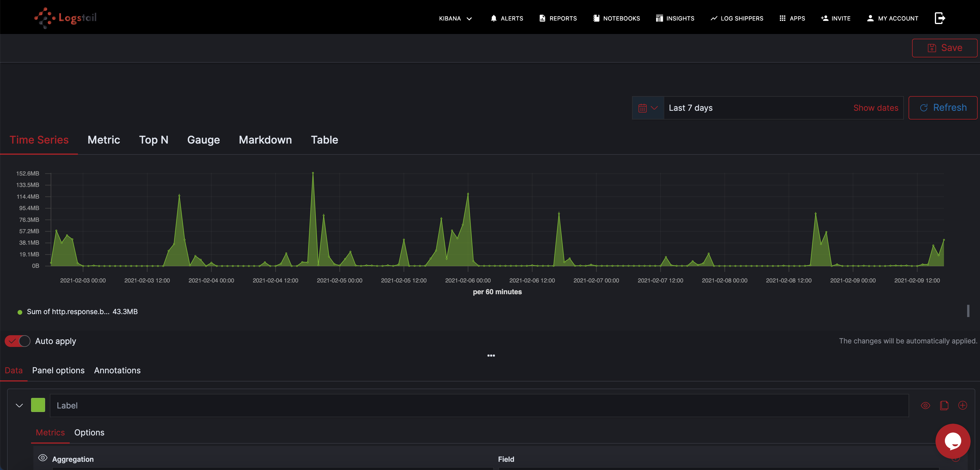Image resolution: width=980 pixels, height=470 pixels.
Task: Open Notebooks from the top navigation
Action: click(616, 18)
